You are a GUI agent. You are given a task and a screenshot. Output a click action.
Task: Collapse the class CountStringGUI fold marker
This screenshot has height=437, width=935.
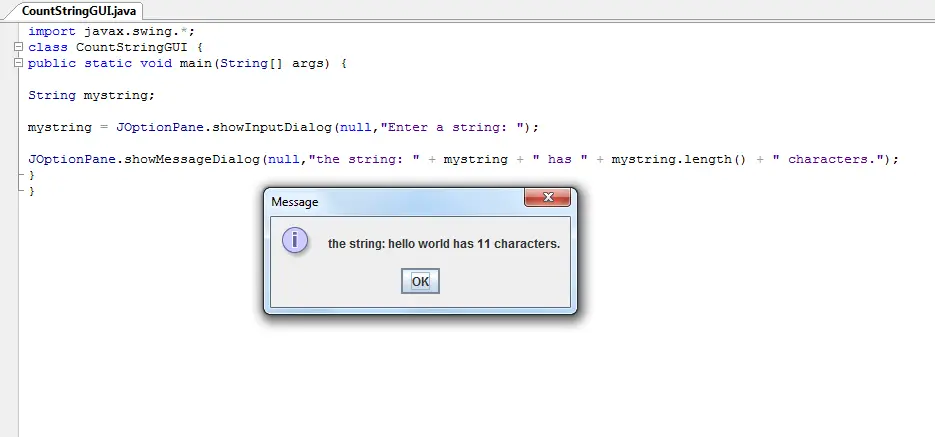point(17,47)
